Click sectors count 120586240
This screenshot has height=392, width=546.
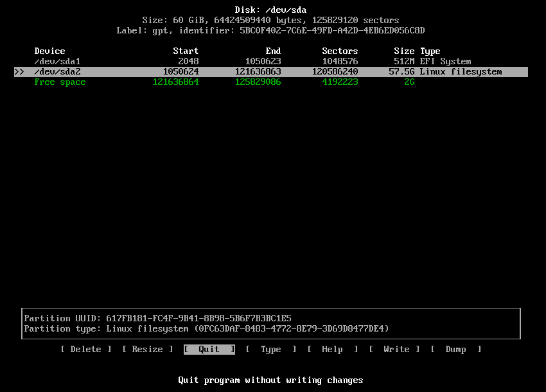(x=335, y=72)
